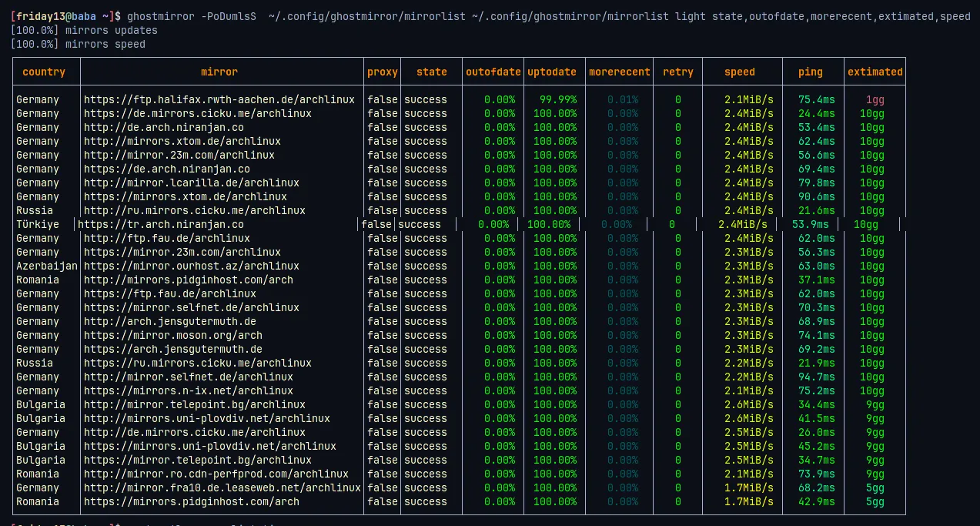980x526 pixels.
Task: Select the ftp.halifax.rwth-aachen.de mirror URL
Action: 219,99
